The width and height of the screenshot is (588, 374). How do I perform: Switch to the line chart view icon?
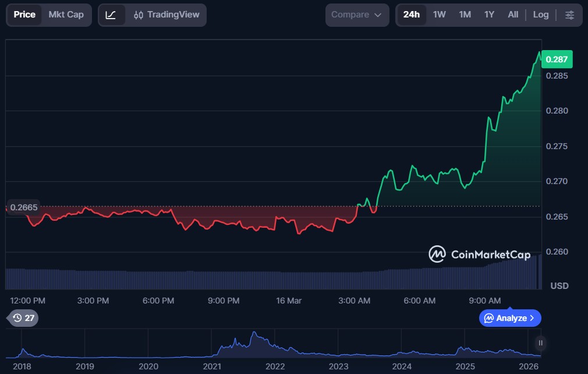111,15
